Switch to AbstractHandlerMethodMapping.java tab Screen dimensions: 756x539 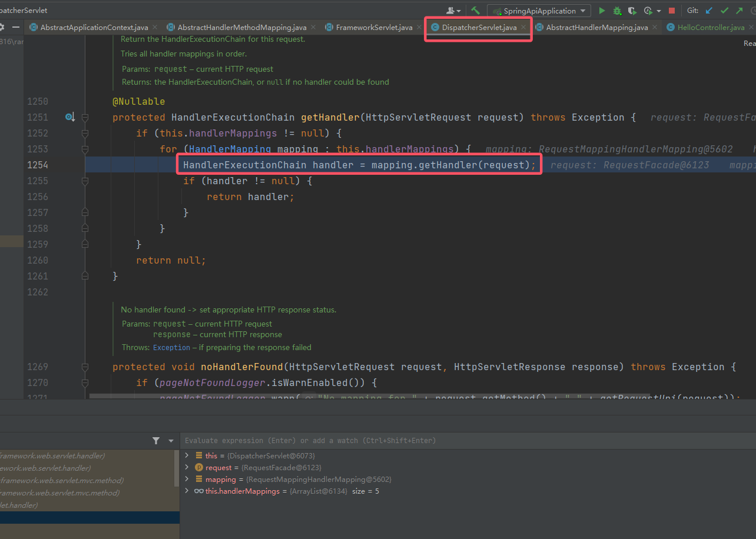242,28
